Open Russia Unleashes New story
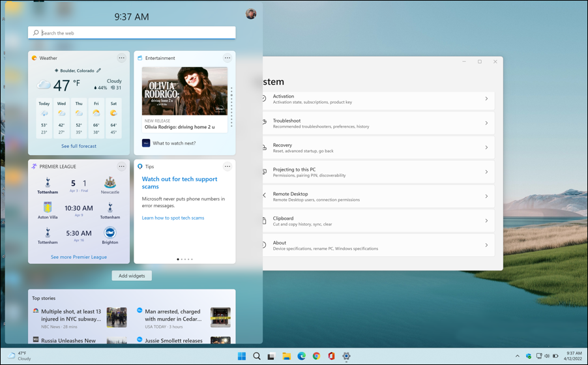Screen dimensions: 588x365 (68, 340)
